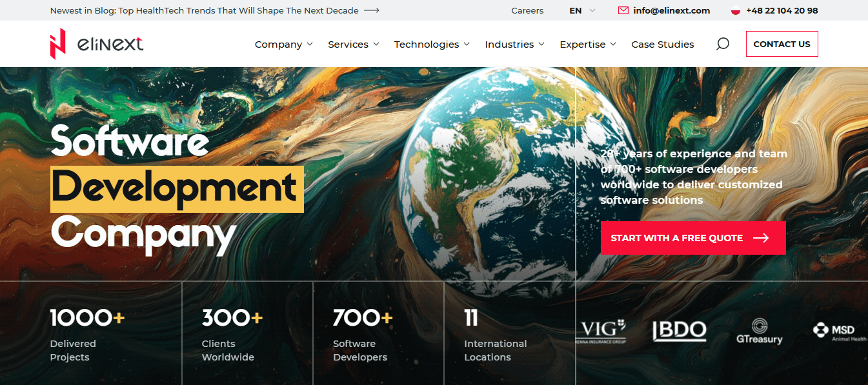
Task: Click Start With a Free Quote button
Action: click(x=692, y=238)
